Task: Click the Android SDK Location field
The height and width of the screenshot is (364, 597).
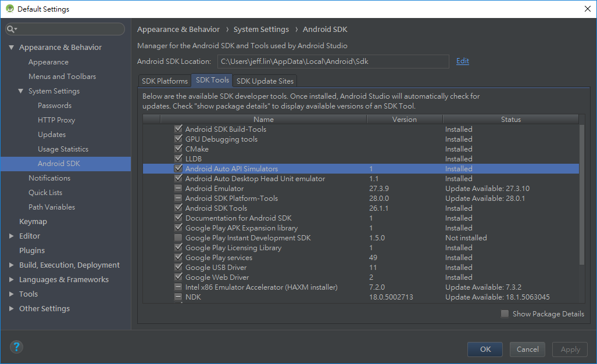Action: tap(333, 61)
